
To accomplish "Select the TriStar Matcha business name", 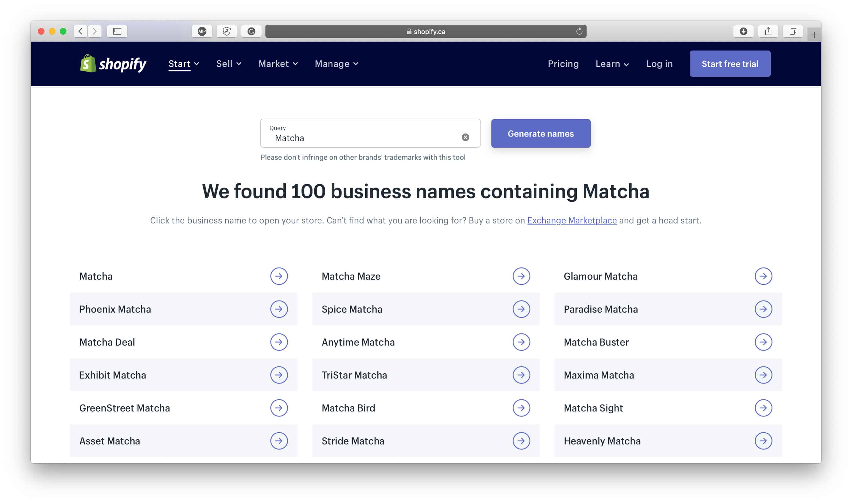I will tap(354, 375).
